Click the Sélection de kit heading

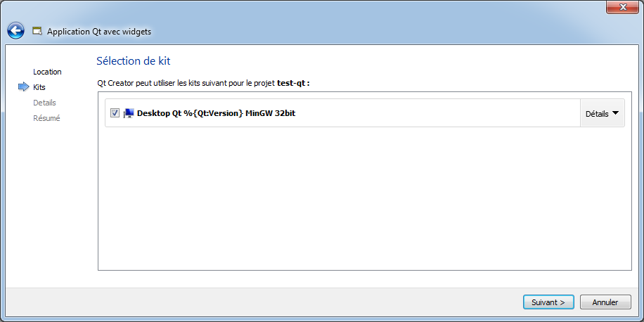(x=133, y=60)
